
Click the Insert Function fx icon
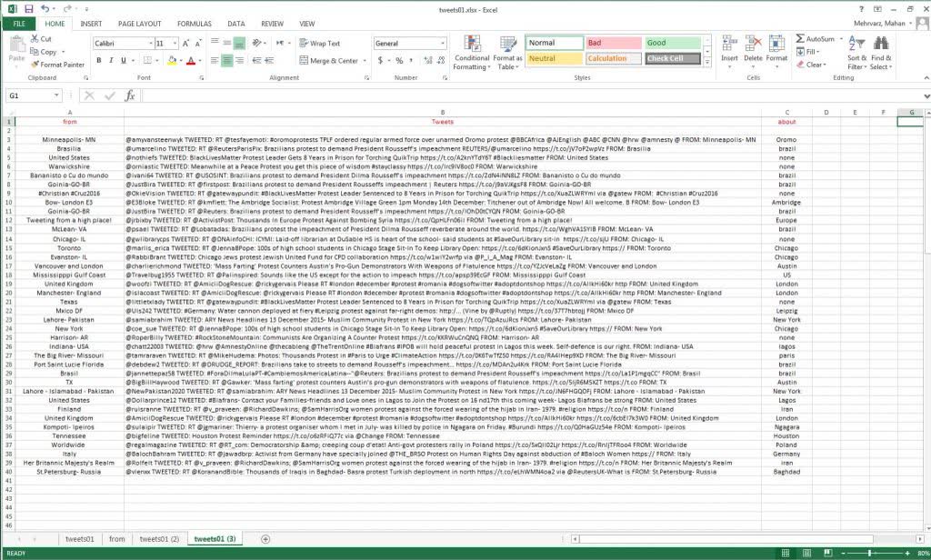coord(130,95)
